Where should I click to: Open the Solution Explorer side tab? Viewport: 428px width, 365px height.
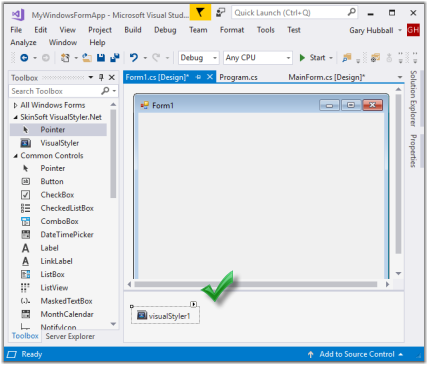413,98
